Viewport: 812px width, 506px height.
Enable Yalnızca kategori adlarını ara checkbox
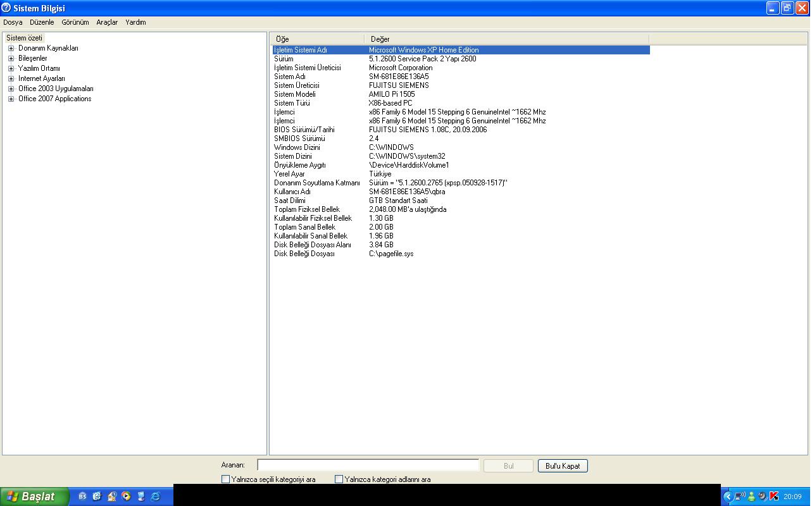pos(339,479)
